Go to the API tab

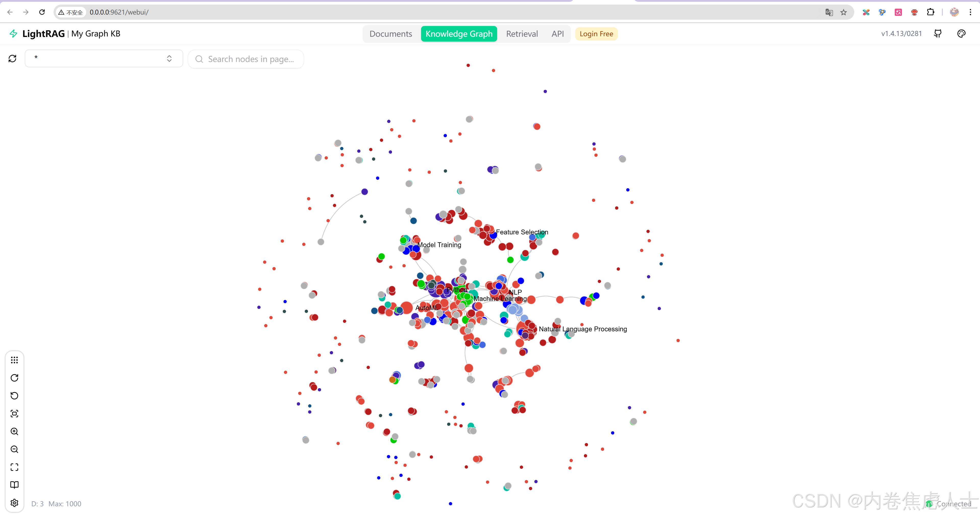(x=557, y=34)
